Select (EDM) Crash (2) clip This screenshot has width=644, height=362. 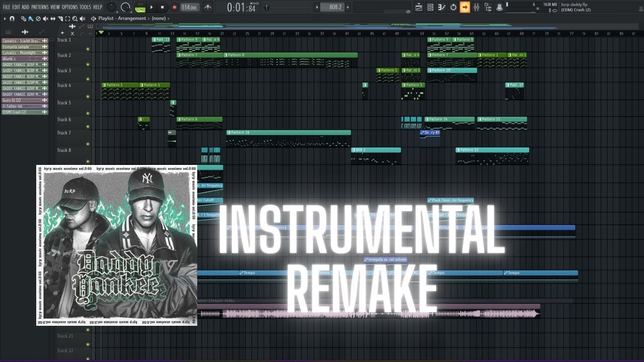click(25, 112)
